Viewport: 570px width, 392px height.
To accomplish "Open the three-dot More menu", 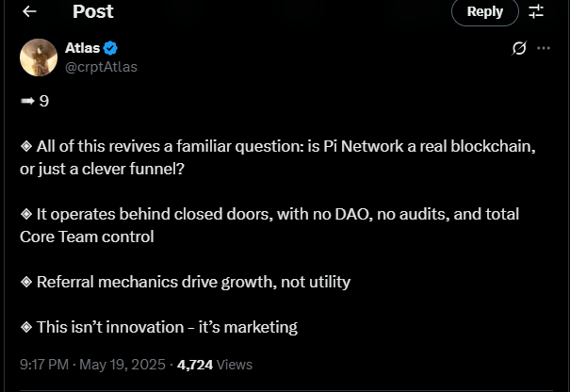I will pos(543,48).
